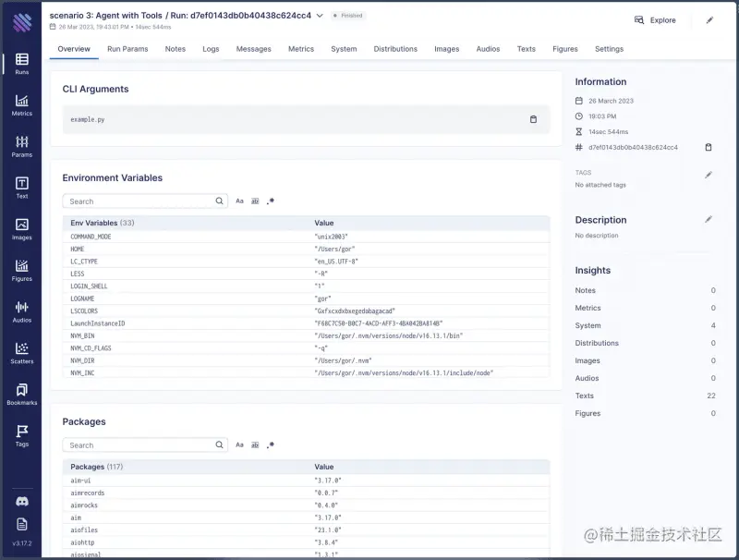Click the Explore button
Screen dimensions: 739x560
(655, 20)
